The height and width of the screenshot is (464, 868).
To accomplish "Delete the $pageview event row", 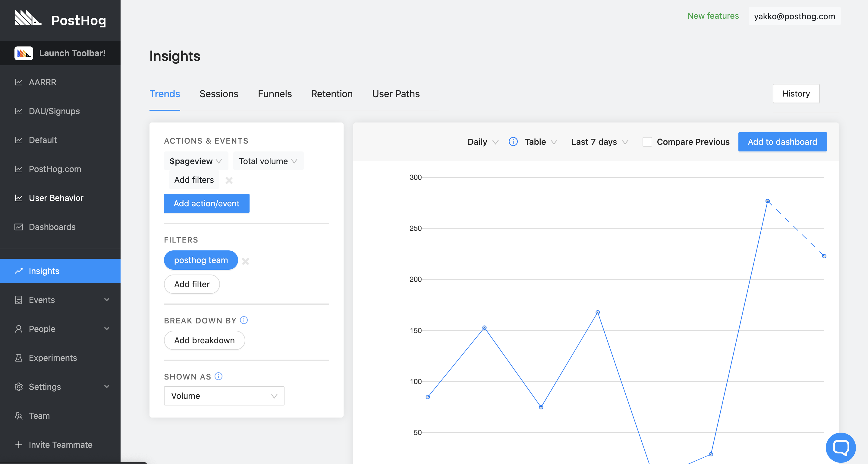I will [x=229, y=180].
